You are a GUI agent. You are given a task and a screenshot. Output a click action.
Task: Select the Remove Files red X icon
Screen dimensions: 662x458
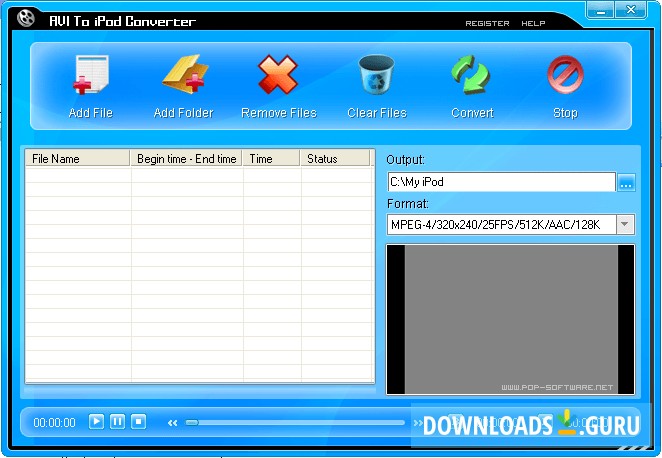(278, 75)
